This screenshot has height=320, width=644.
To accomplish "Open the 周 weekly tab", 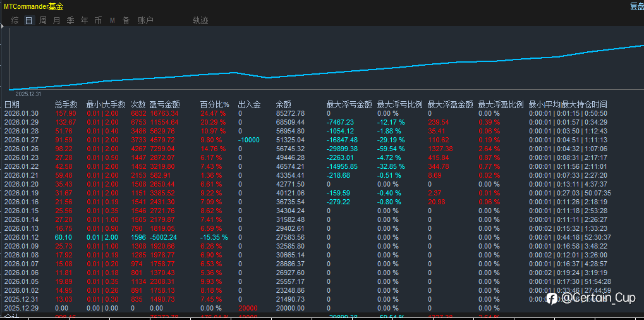I will click(x=43, y=20).
